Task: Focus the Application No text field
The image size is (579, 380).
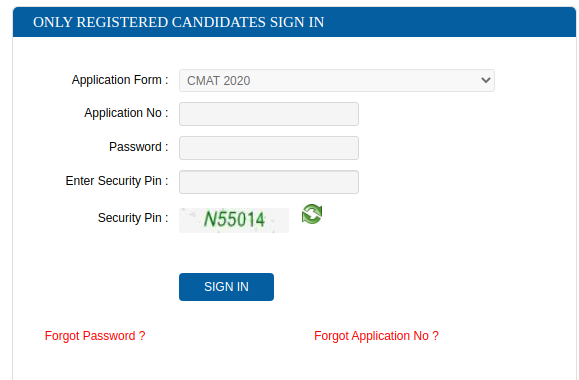Action: (269, 114)
